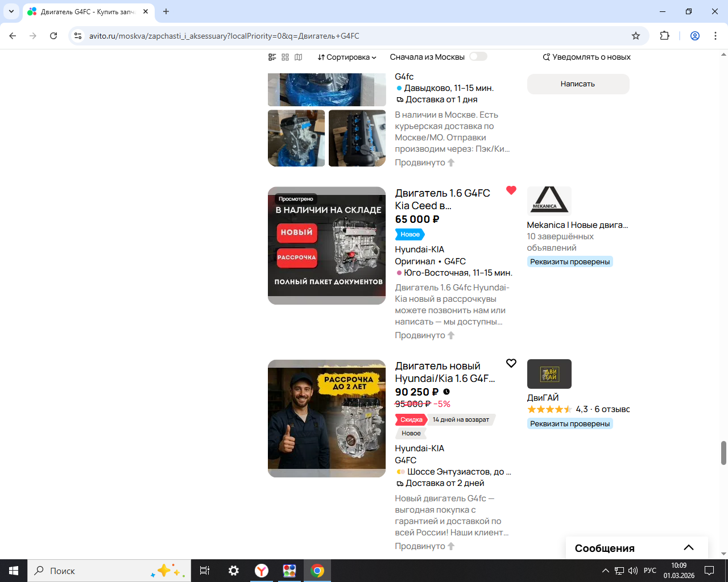Click the Написать button
This screenshot has height=582, width=728.
[578, 84]
